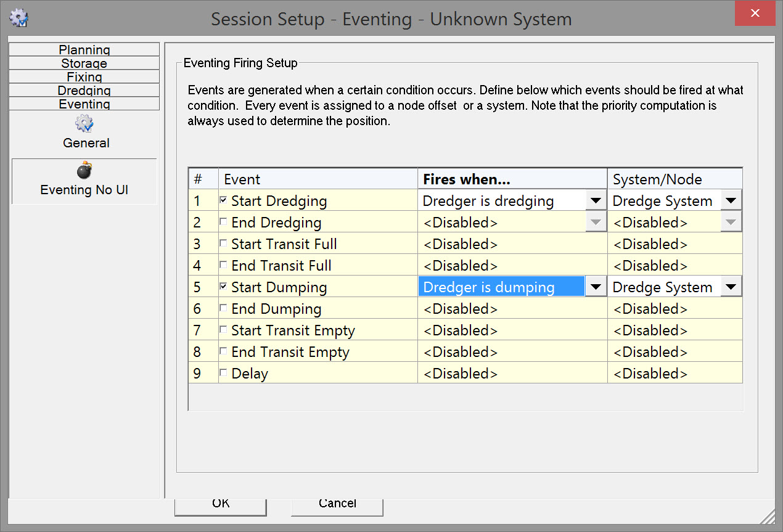Disable the Start Dumping event checkbox
This screenshot has width=783, height=532.
(223, 286)
